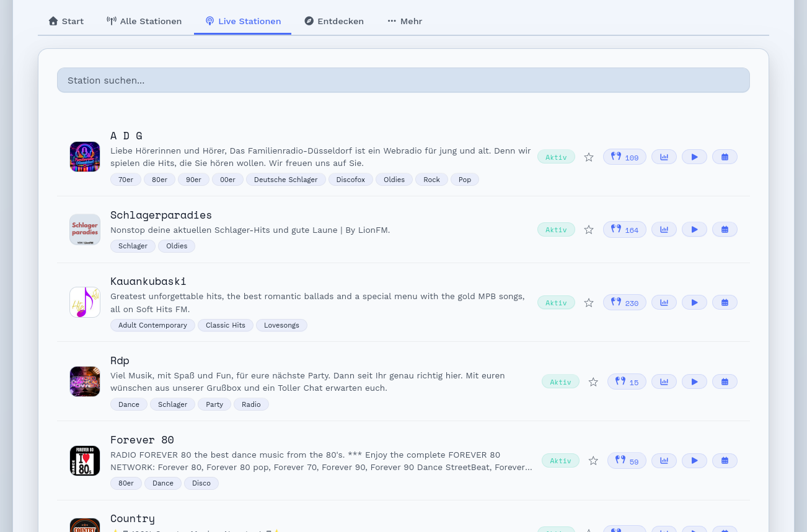Click the A D G station logo
Image resolution: width=807 pixels, height=532 pixels.
[85, 157]
